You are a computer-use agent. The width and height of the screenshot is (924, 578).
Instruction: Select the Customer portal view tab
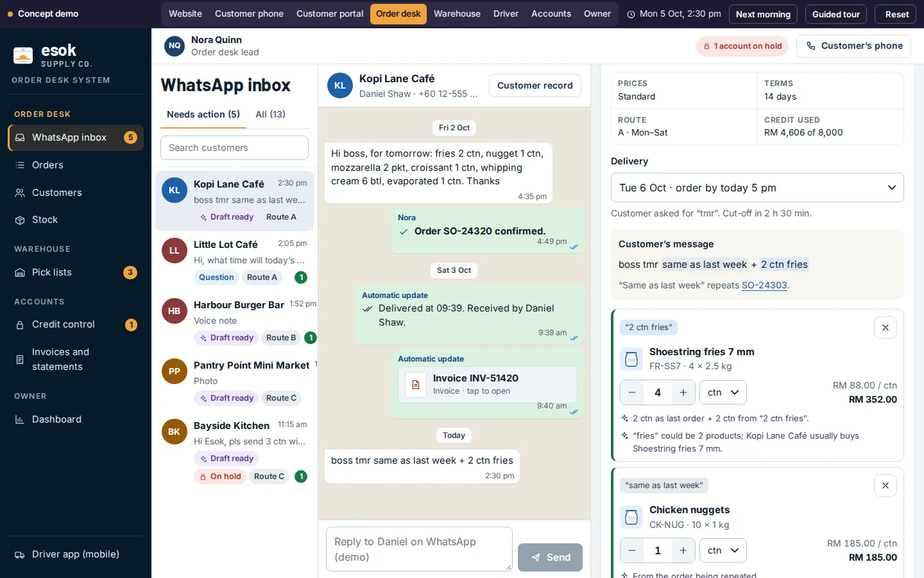click(x=330, y=14)
